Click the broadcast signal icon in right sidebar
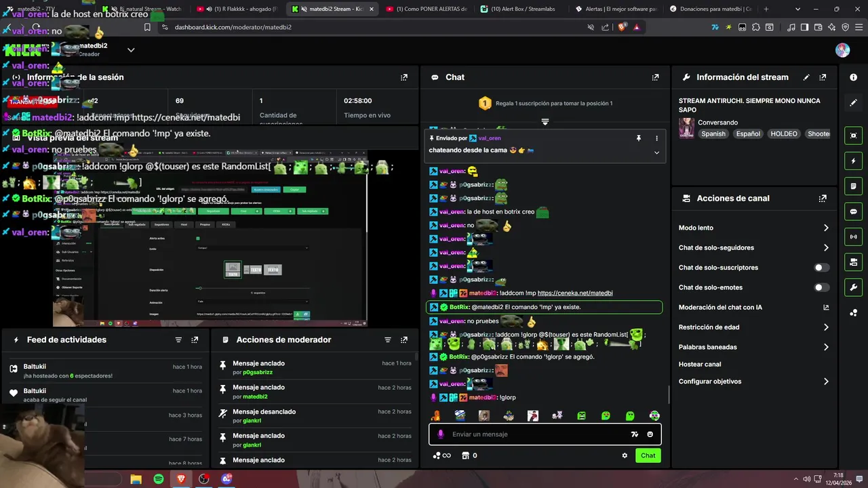This screenshot has height=488, width=868. click(853, 237)
